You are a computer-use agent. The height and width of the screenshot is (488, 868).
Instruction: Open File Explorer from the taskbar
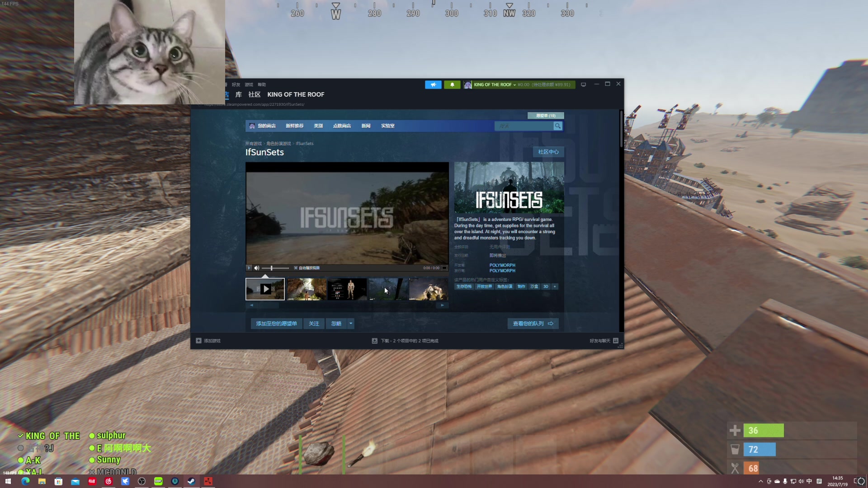42,481
